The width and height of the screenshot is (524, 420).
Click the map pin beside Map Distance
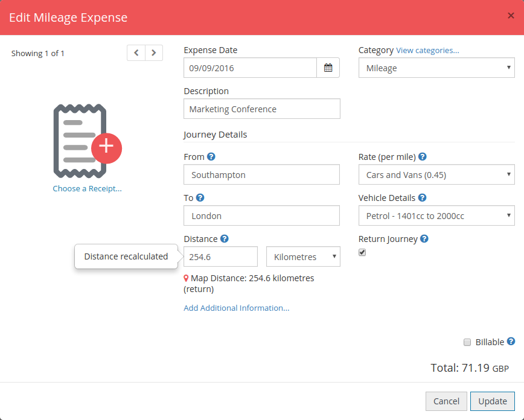click(186, 278)
